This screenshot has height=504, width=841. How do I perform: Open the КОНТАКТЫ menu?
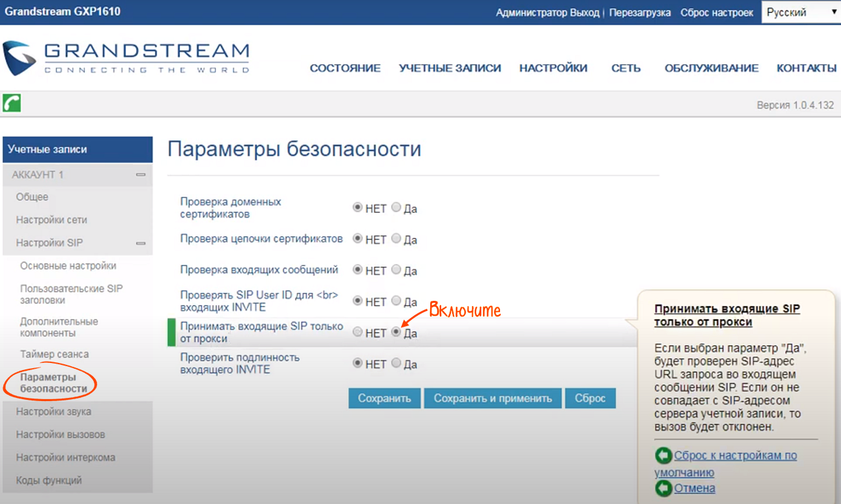tap(806, 68)
